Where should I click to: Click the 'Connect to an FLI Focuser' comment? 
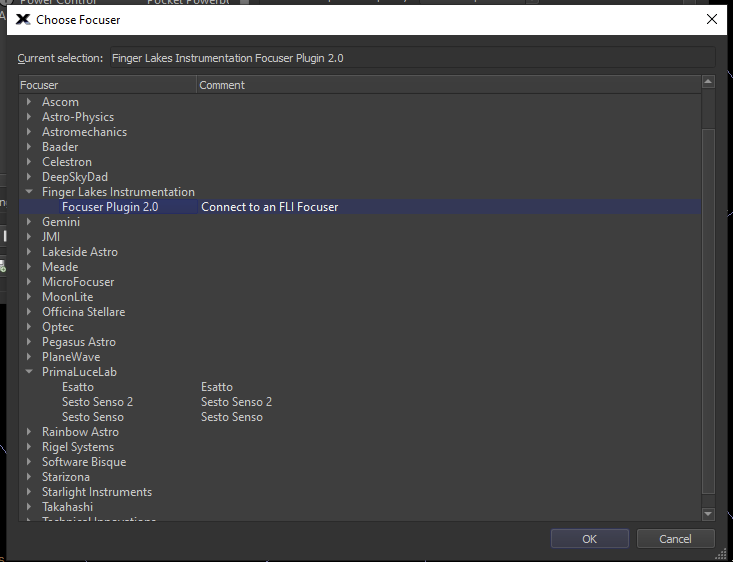coord(269,207)
